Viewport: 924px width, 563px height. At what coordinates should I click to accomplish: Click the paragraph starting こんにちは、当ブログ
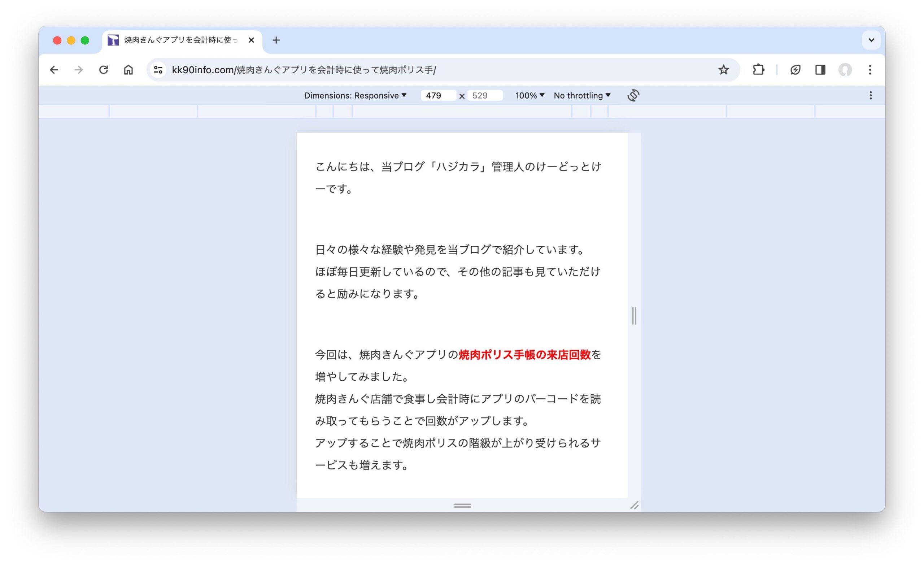(458, 177)
